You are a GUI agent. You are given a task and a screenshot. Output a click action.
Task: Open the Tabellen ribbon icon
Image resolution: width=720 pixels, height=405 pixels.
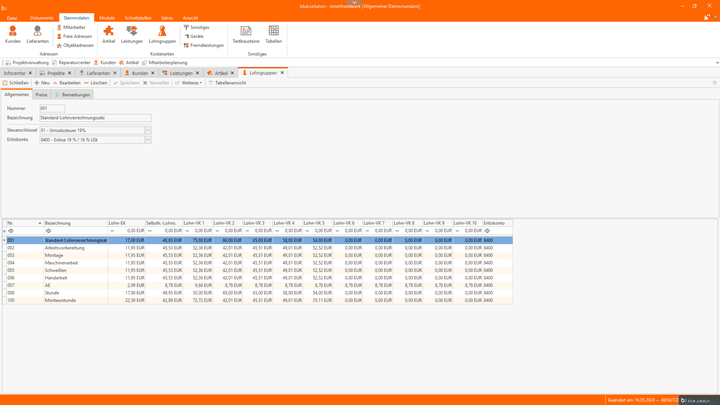(x=273, y=34)
